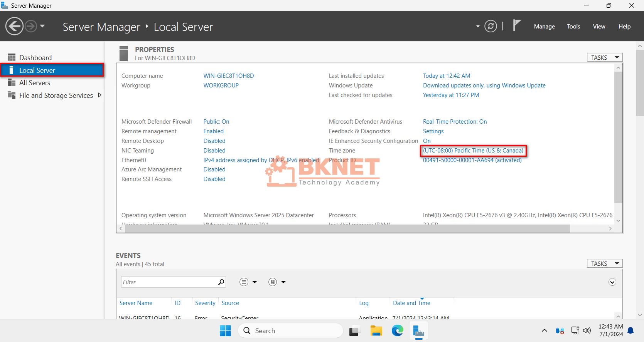The height and width of the screenshot is (342, 644).
Task: Expand the events filter chevron button
Action: click(612, 282)
